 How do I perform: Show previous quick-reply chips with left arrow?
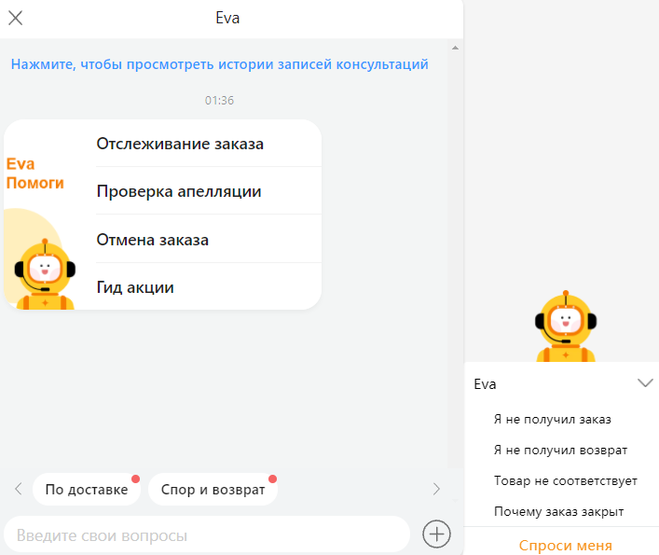(x=18, y=489)
